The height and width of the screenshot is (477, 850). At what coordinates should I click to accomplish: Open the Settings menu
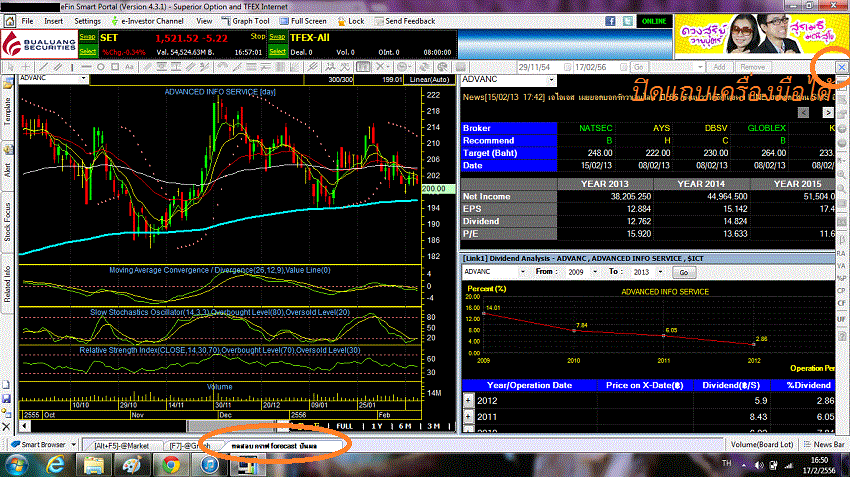tap(87, 21)
